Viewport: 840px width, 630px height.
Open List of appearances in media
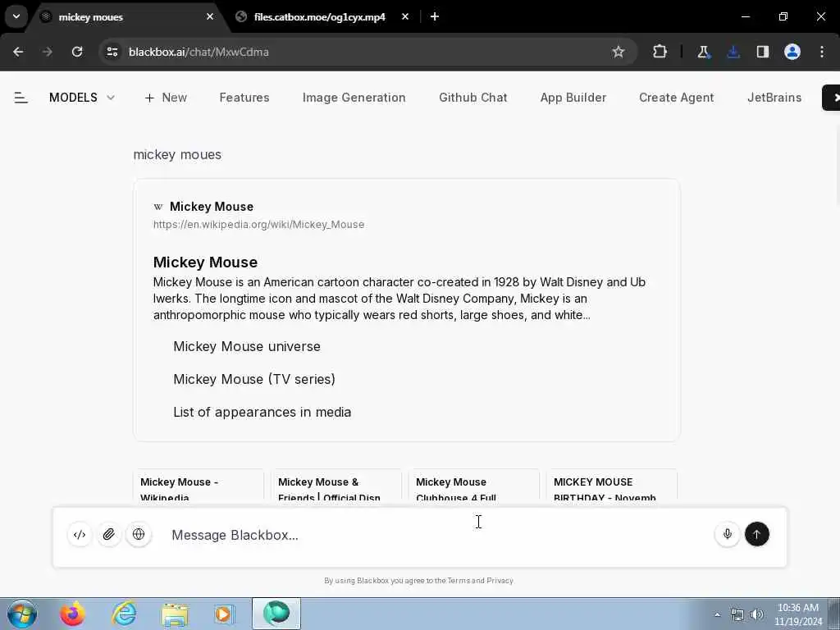coord(262,412)
